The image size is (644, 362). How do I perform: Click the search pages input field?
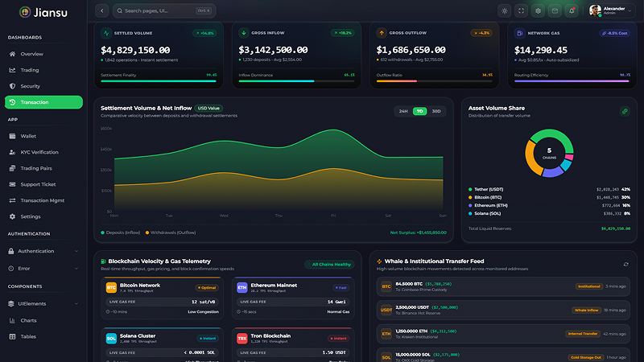(164, 10)
